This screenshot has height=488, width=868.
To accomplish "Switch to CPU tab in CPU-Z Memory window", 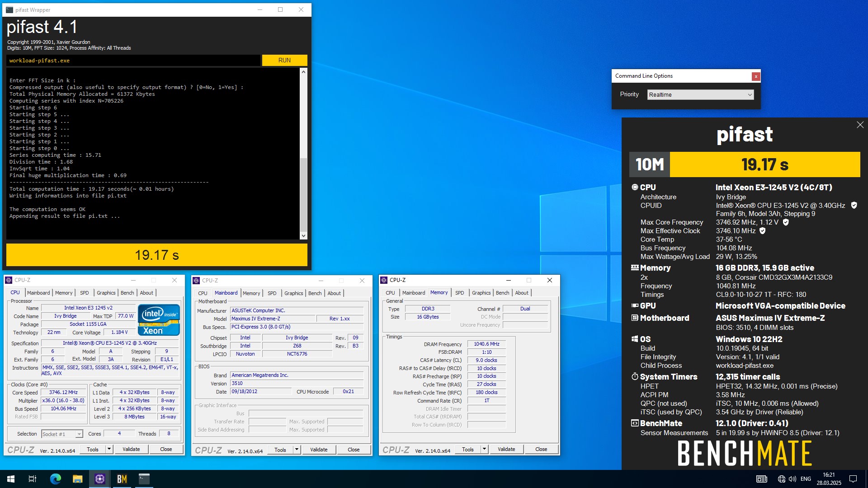I will (x=391, y=293).
